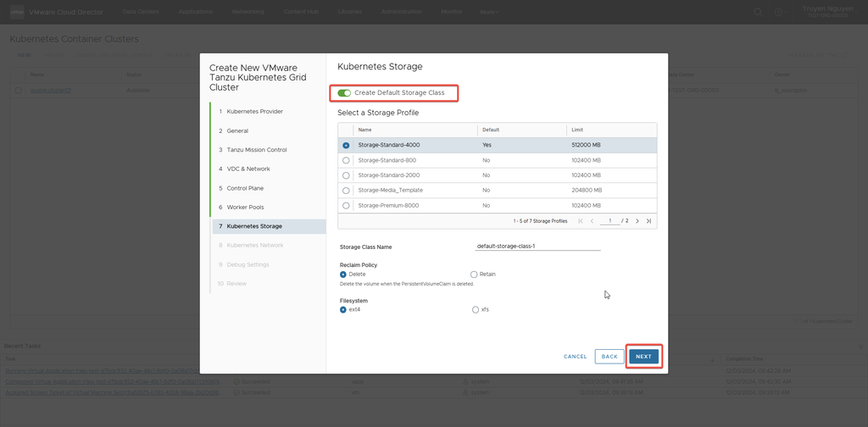The width and height of the screenshot is (868, 427).
Task: Click the VMware logo icon
Action: 16,12
